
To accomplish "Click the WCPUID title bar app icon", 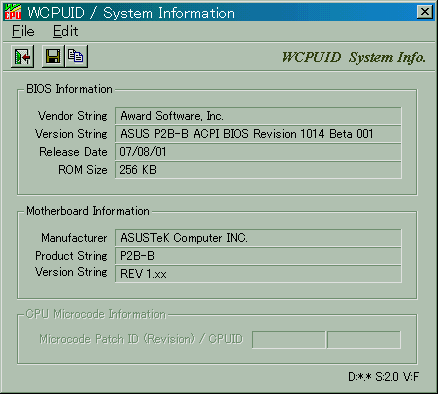I will click(13, 12).
